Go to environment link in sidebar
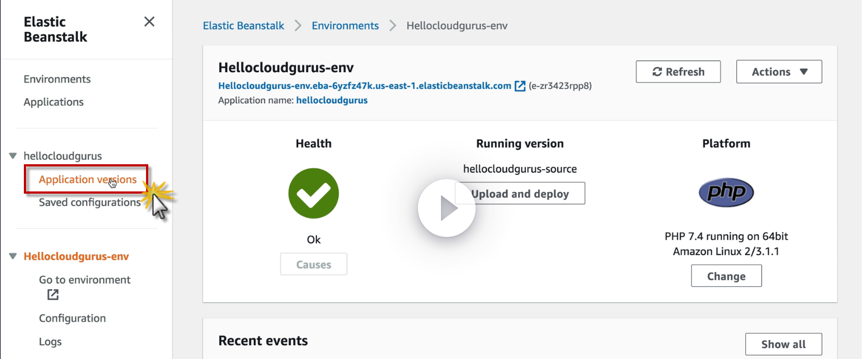 (84, 280)
